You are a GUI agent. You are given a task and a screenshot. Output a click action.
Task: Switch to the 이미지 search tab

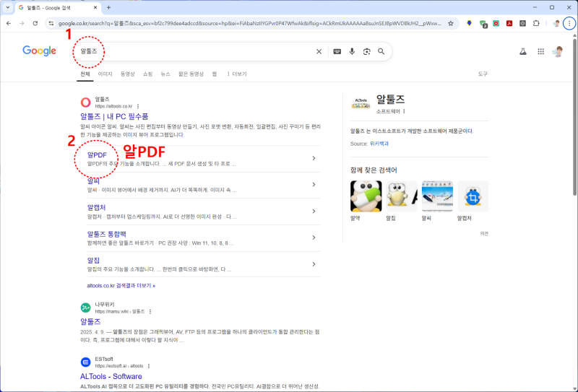click(x=105, y=74)
